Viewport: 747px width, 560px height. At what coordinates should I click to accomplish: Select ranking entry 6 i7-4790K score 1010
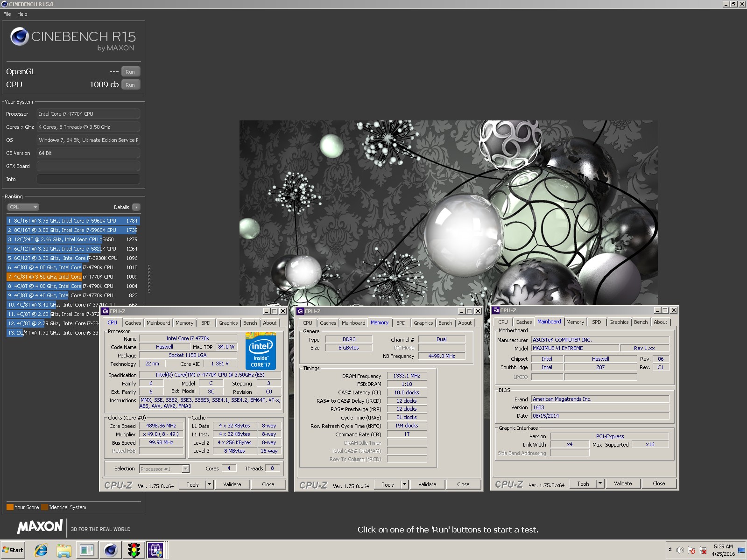point(73,267)
